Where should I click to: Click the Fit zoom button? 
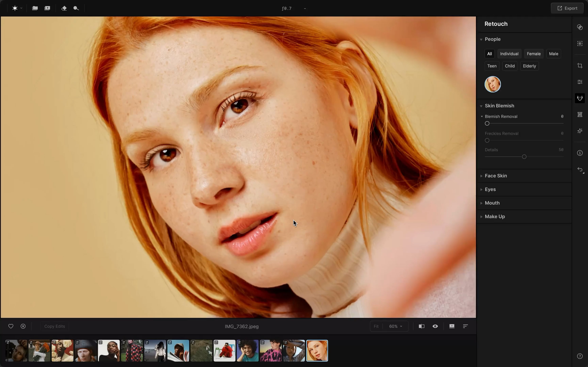click(376, 326)
